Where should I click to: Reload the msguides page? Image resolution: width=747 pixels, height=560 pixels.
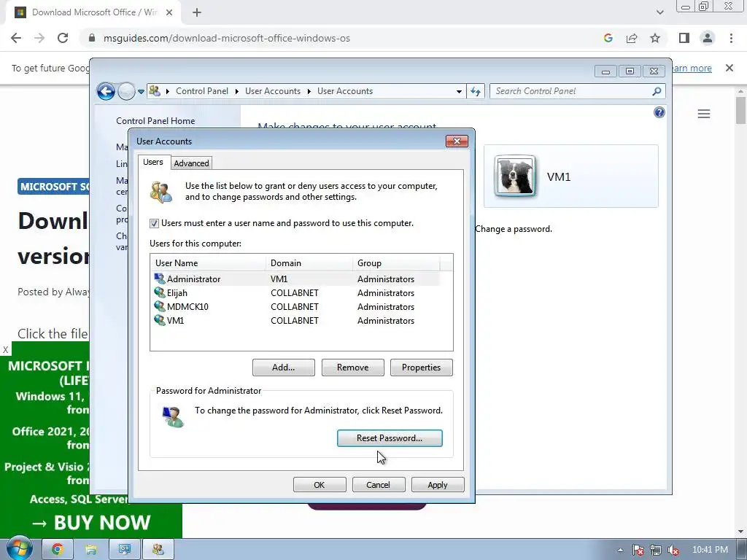(x=63, y=38)
